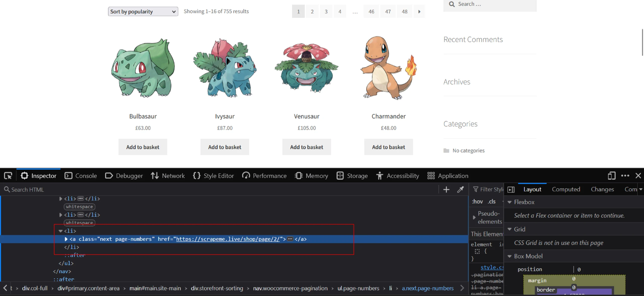
Task: Select div#primary.content-area breadcrumb
Action: 88,288
